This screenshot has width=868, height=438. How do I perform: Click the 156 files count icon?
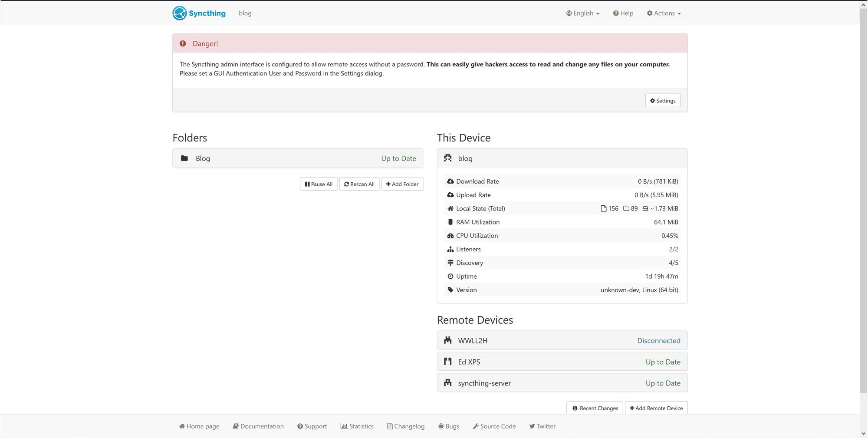pos(604,208)
